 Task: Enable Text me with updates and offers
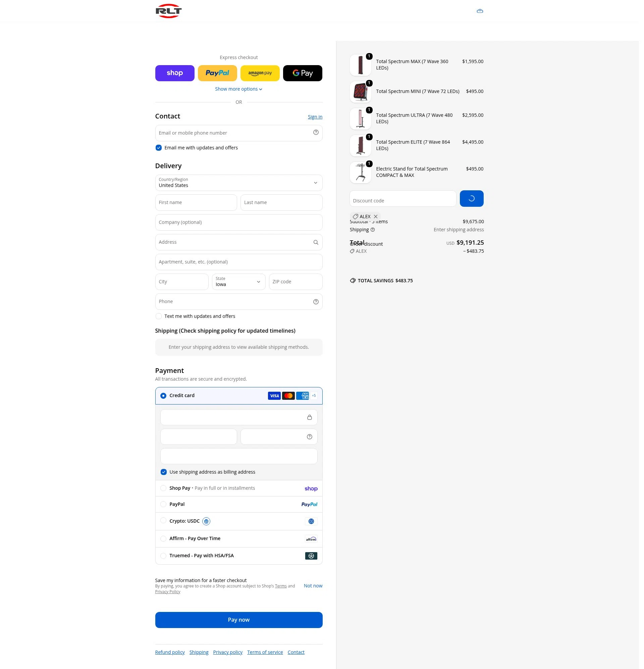click(x=159, y=317)
